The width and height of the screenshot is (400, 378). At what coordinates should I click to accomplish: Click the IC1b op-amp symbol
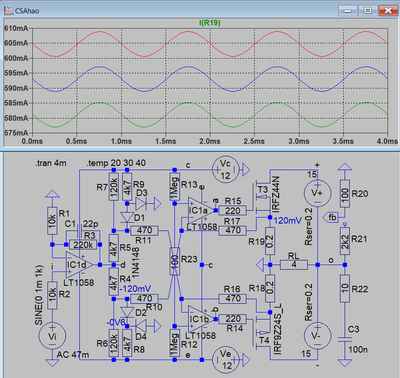coord(201,319)
